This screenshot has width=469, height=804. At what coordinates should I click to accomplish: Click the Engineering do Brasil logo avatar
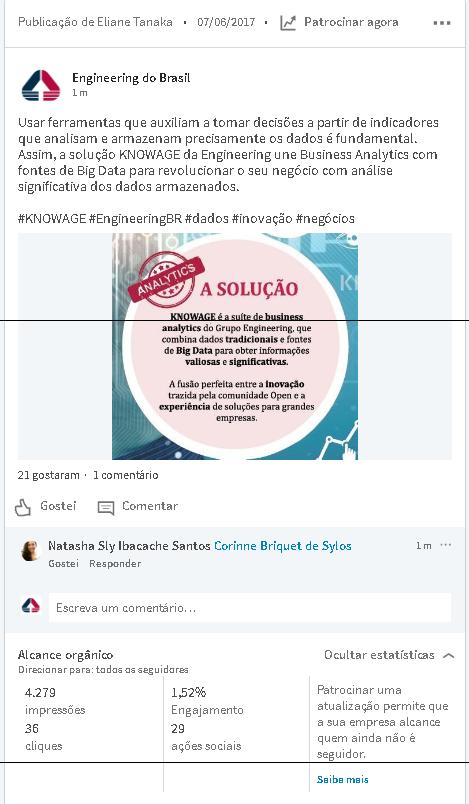[41, 85]
